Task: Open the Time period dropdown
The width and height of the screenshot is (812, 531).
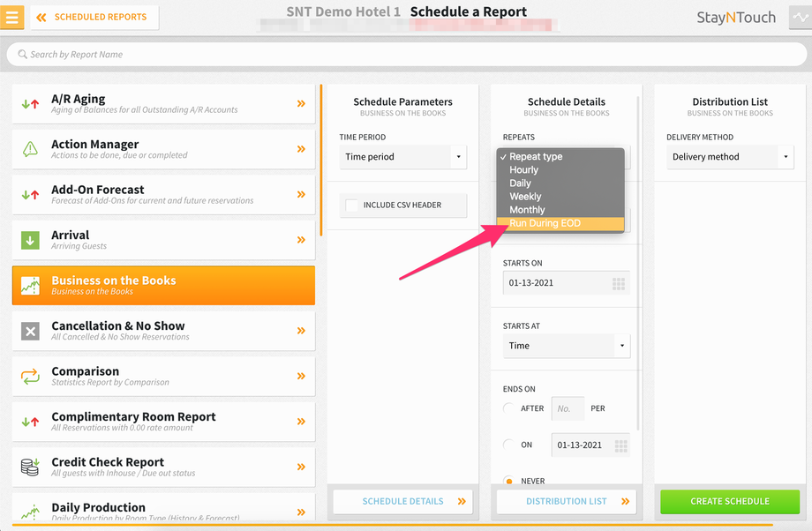Action: [402, 157]
